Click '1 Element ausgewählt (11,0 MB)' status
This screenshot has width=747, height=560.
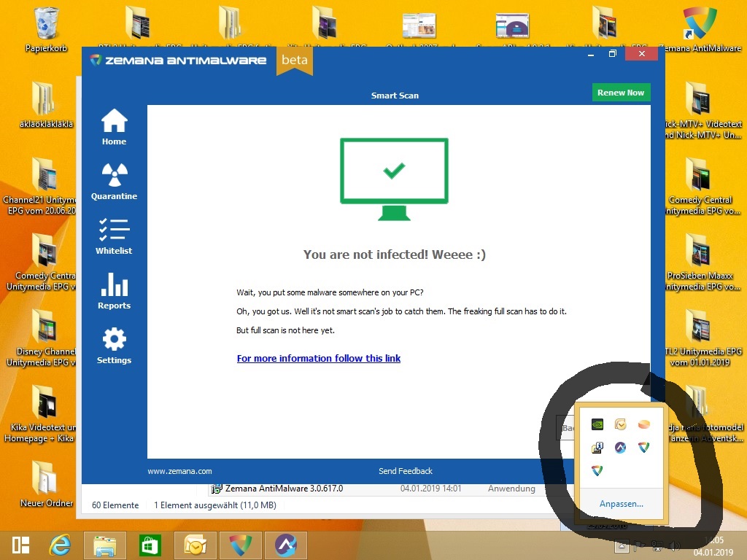pos(215,505)
